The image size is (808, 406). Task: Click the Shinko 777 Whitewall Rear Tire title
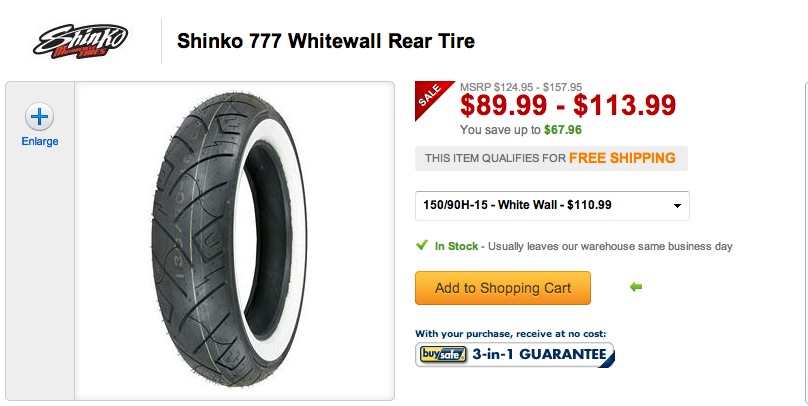(x=326, y=41)
